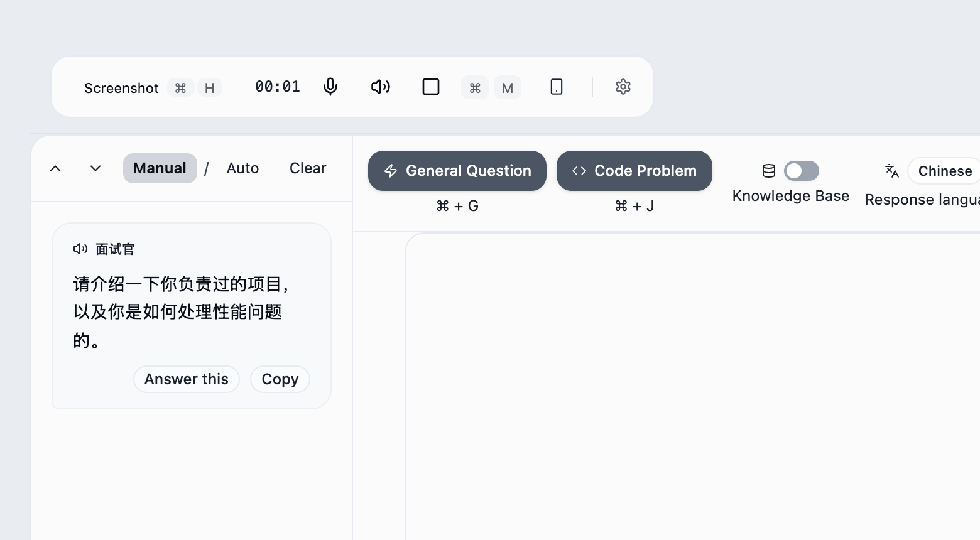
Task: Click the Code Problem button
Action: click(634, 171)
